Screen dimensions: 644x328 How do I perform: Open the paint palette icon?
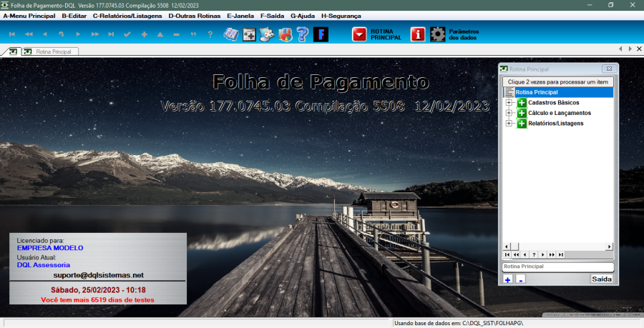[266, 34]
